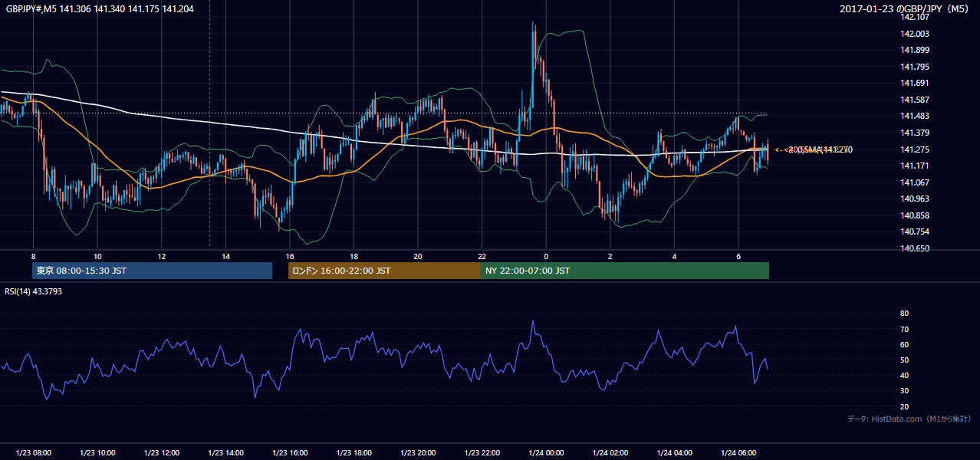Click hour label 22 under the price chart

pos(482,256)
